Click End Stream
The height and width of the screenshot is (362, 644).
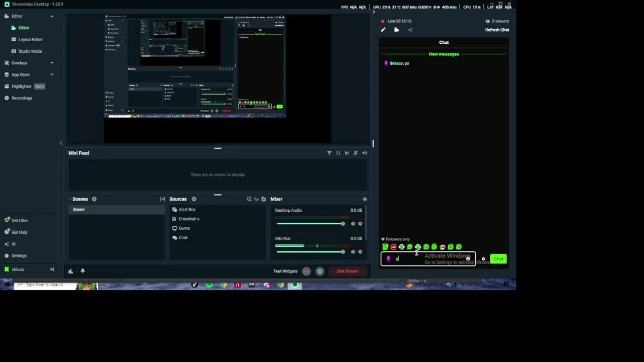point(348,271)
